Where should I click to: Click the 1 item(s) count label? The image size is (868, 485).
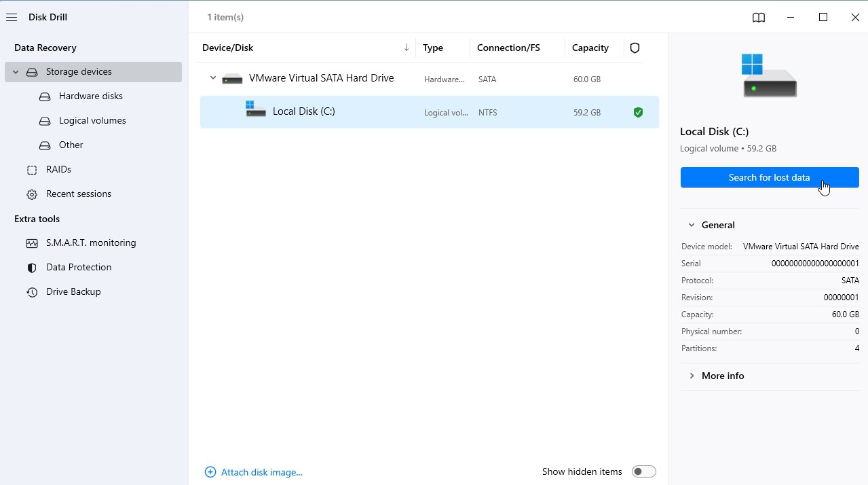225,17
